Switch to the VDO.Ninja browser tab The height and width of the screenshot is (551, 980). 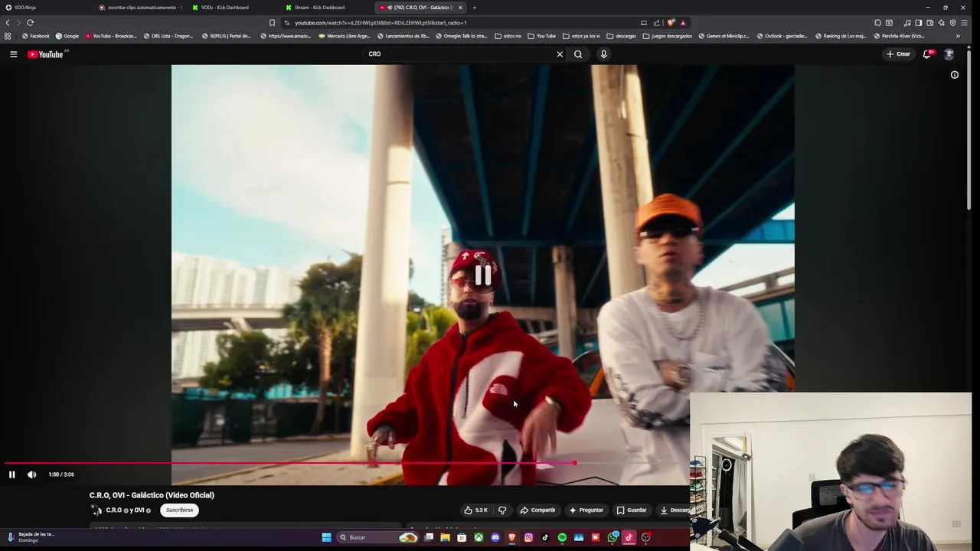(46, 8)
